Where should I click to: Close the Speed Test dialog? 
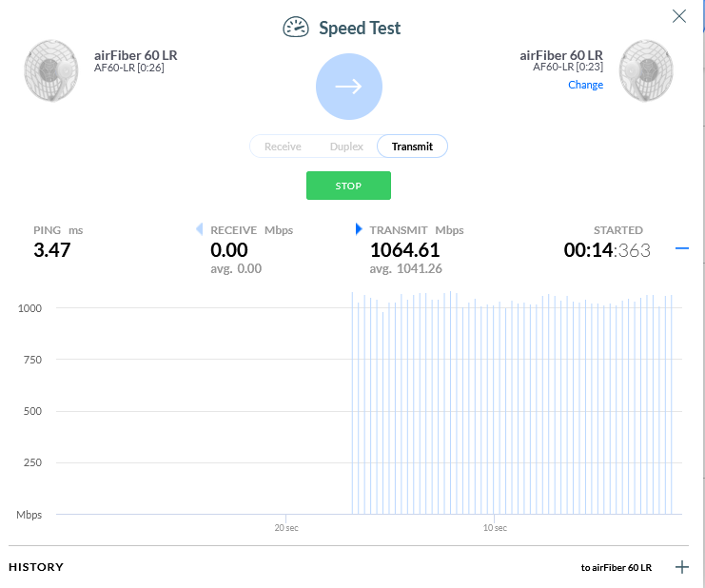(679, 16)
